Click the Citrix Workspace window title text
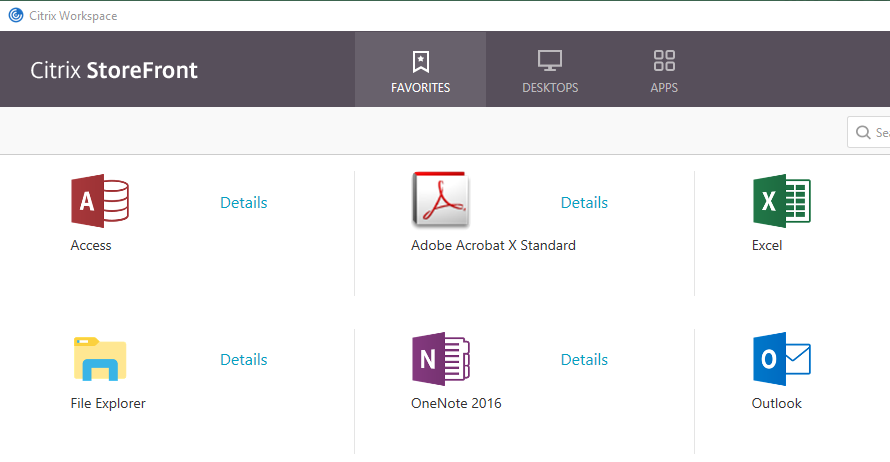The height and width of the screenshot is (462, 890). (x=73, y=16)
